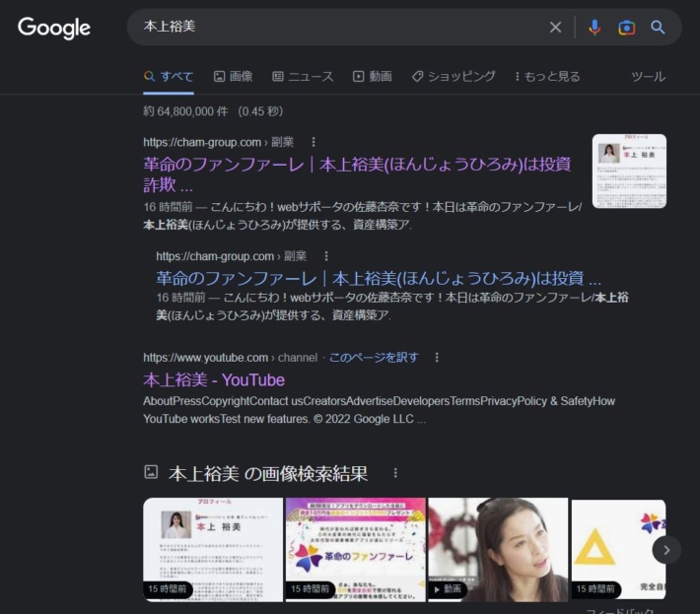Click このページを訳す link

(x=374, y=358)
